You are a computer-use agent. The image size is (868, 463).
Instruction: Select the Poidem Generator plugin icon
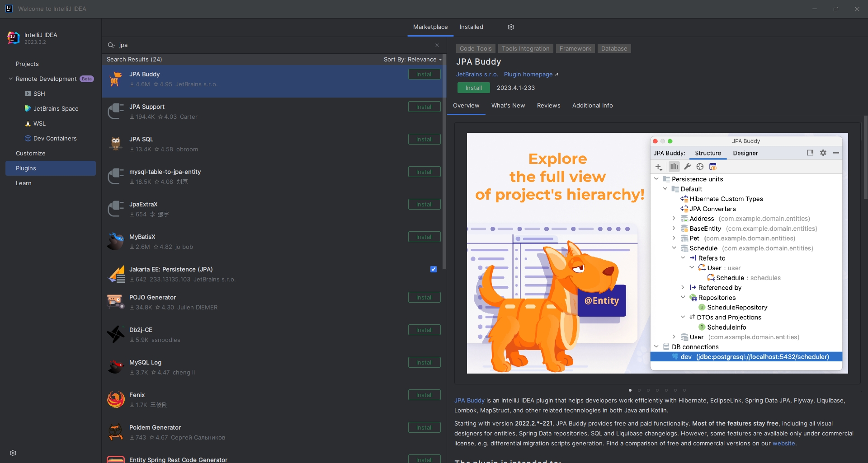[116, 432]
